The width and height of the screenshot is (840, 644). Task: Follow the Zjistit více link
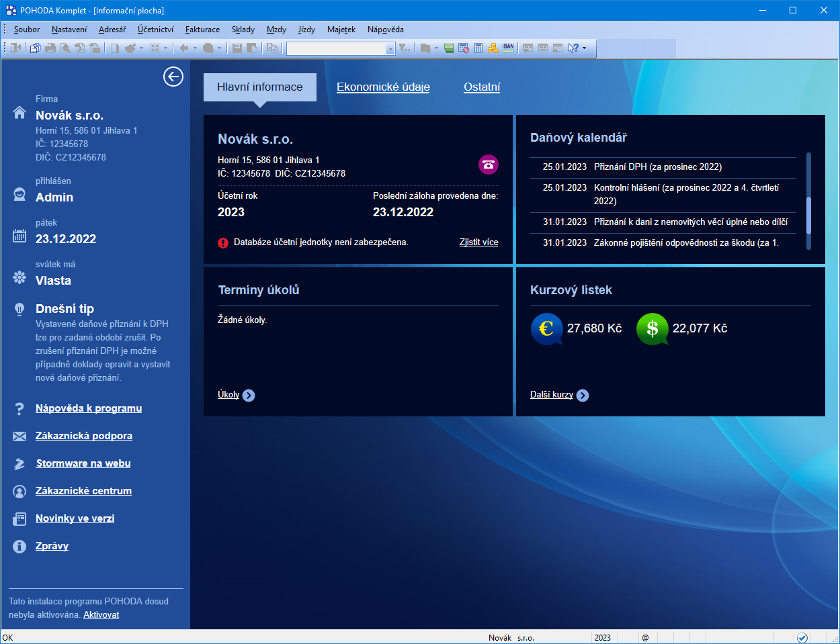point(479,242)
